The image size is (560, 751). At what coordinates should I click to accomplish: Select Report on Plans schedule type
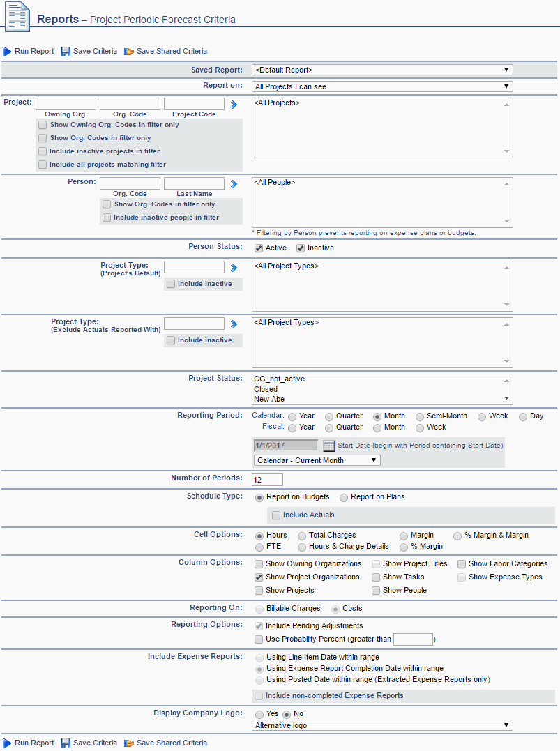[x=344, y=498]
